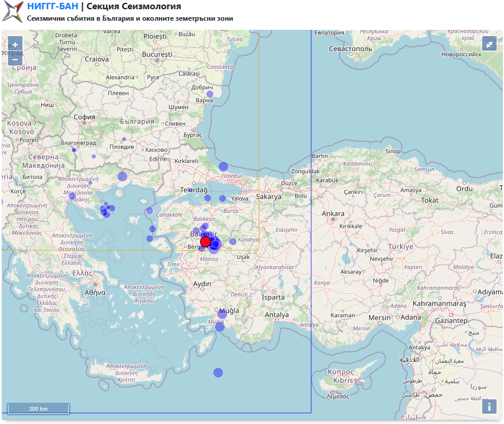Open the НИГГ-БАН title link

pos(52,7)
